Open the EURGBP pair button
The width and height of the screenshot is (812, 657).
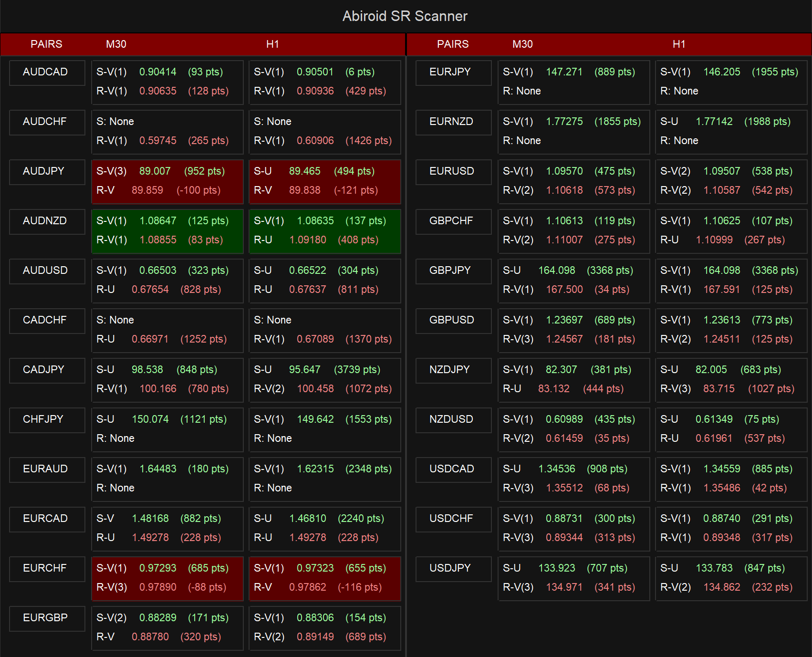(x=47, y=618)
